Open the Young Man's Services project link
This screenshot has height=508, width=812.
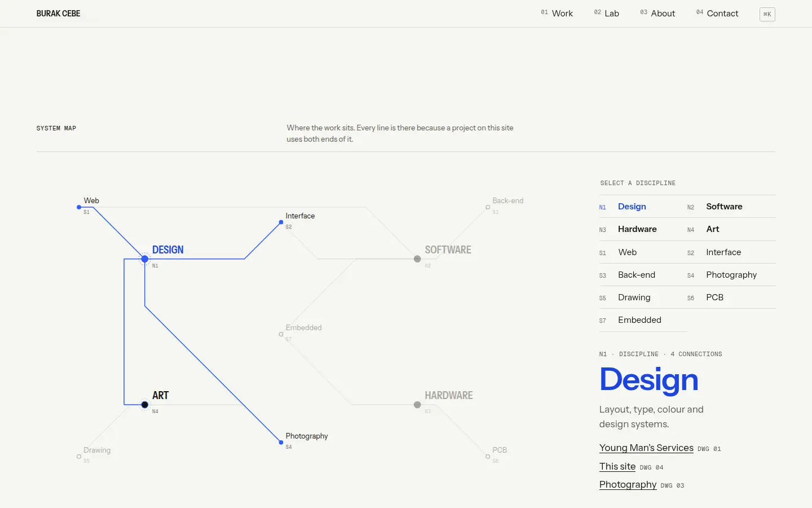point(646,448)
